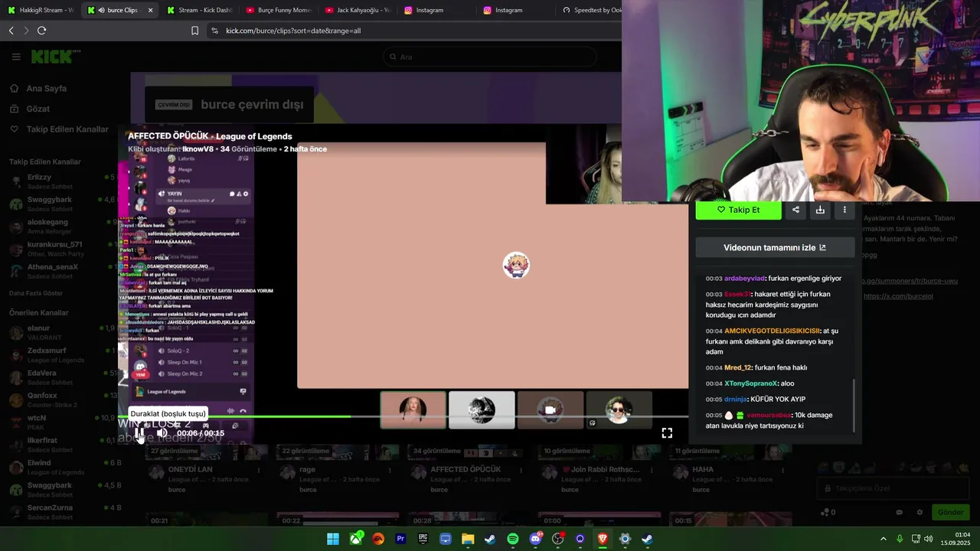Image resolution: width=980 pixels, height=551 pixels.
Task: Open elanur recommended channel
Action: pyautogui.click(x=61, y=332)
